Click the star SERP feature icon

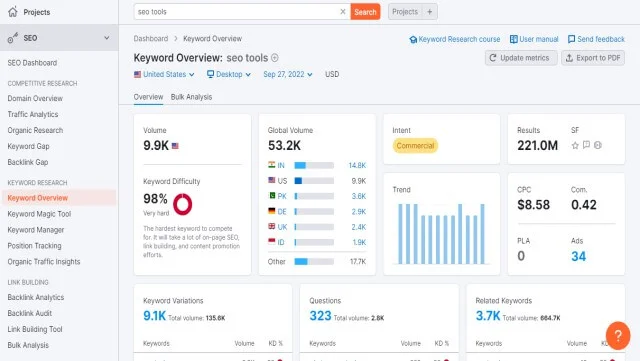click(x=575, y=145)
